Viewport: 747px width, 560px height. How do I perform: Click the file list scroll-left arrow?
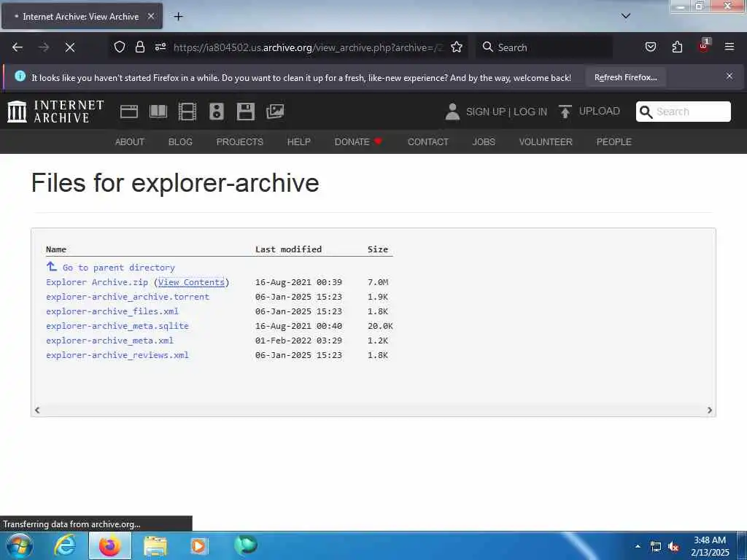tap(37, 410)
